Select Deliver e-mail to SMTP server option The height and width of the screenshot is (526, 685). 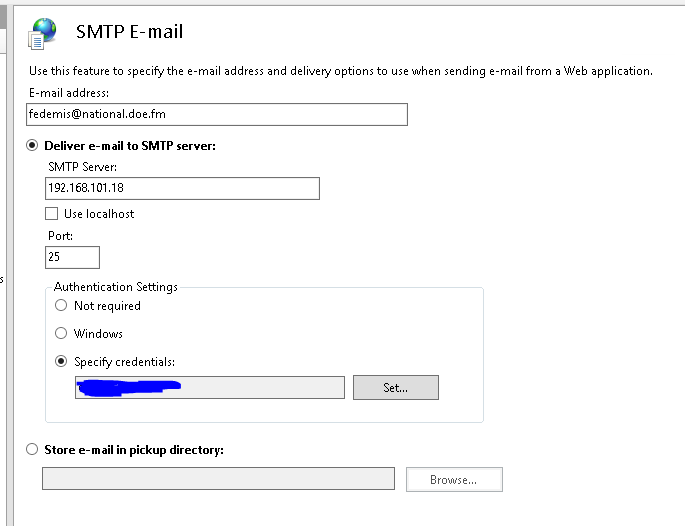tap(33, 146)
